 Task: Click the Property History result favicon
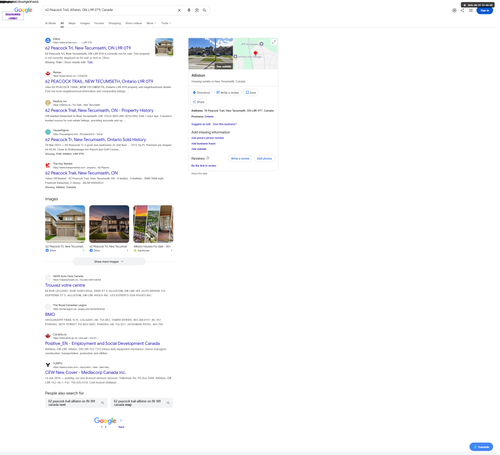pos(48,103)
